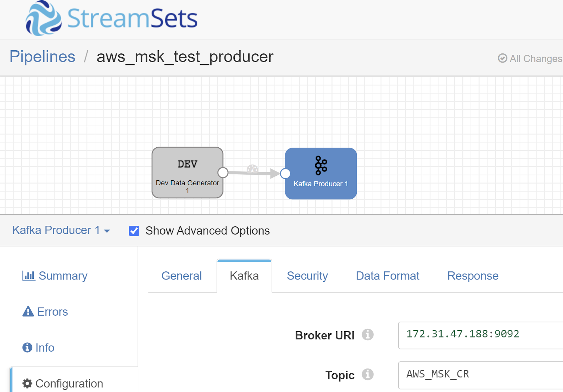The image size is (563, 392).
Task: Click the Kafka Producer 1 input port circle
Action: [x=285, y=173]
